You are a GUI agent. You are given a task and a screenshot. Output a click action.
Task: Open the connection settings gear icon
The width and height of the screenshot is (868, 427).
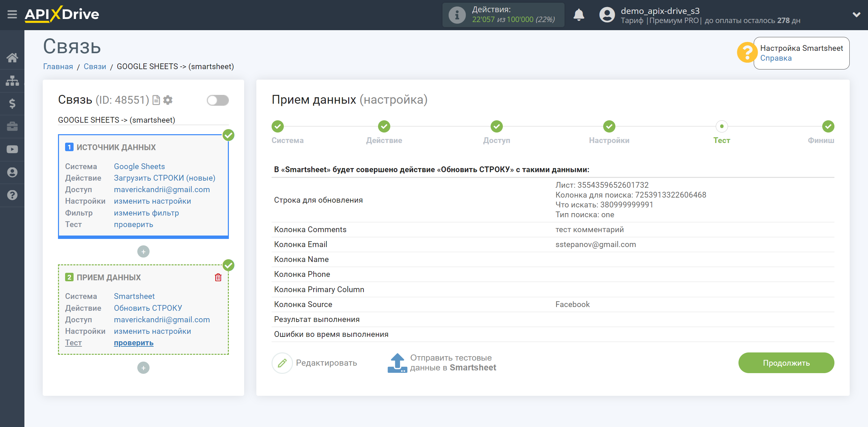[x=168, y=100]
